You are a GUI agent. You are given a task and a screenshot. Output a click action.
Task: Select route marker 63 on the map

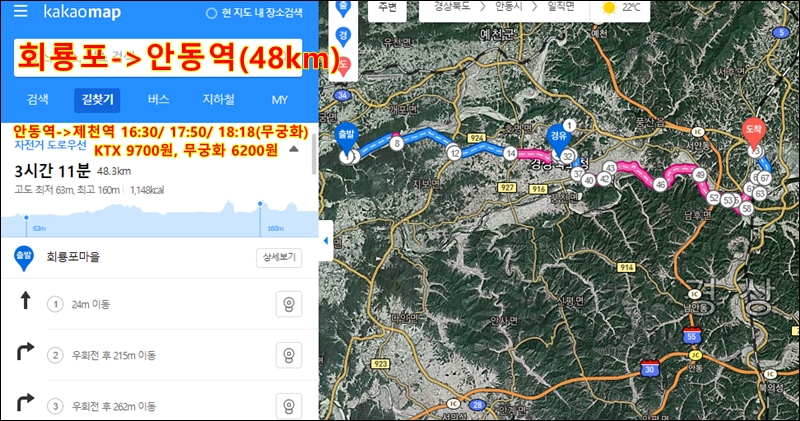(x=760, y=193)
